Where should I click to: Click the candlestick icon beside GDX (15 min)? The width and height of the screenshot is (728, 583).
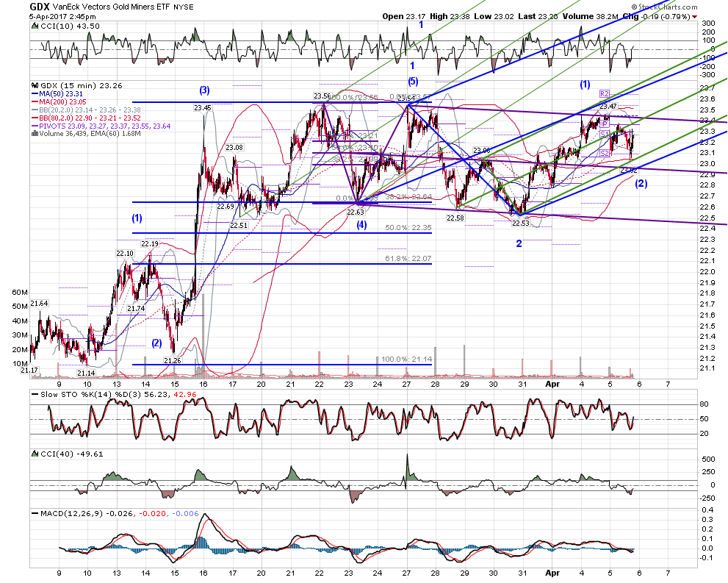pyautogui.click(x=35, y=85)
